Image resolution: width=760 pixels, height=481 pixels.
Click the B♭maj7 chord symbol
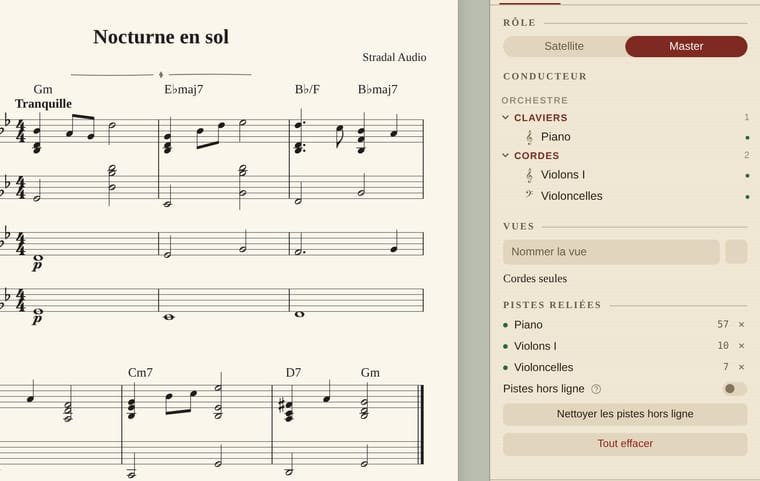pyautogui.click(x=378, y=89)
